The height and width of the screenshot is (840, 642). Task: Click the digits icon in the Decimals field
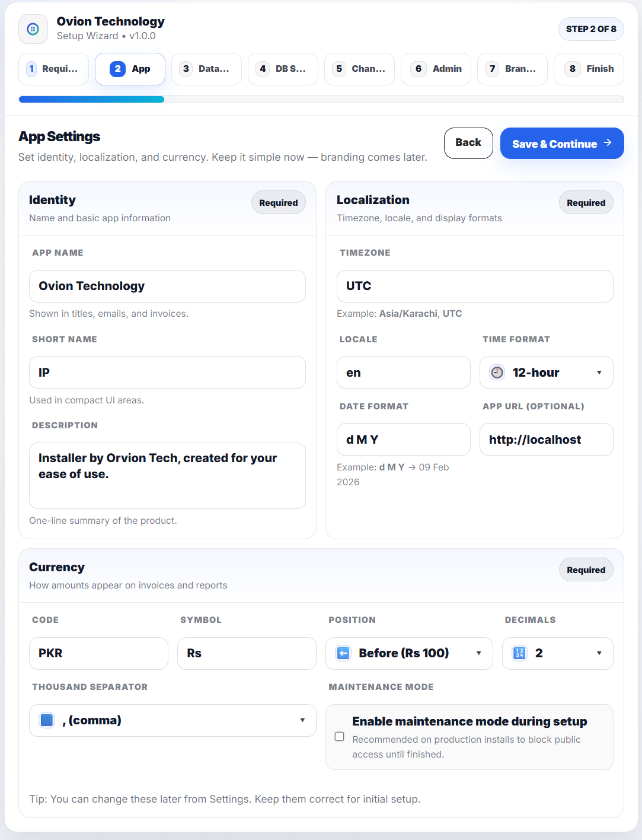(x=519, y=653)
